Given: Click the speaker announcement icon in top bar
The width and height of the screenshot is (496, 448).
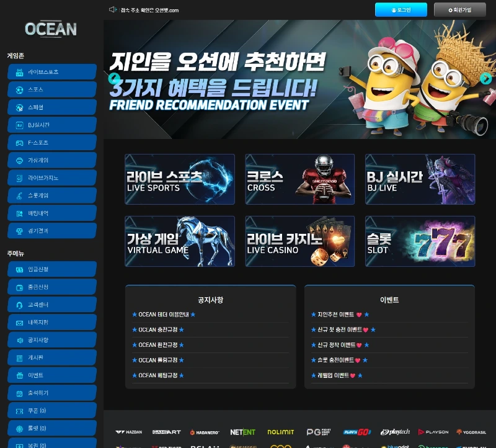Looking at the screenshot, I should coord(113,9).
